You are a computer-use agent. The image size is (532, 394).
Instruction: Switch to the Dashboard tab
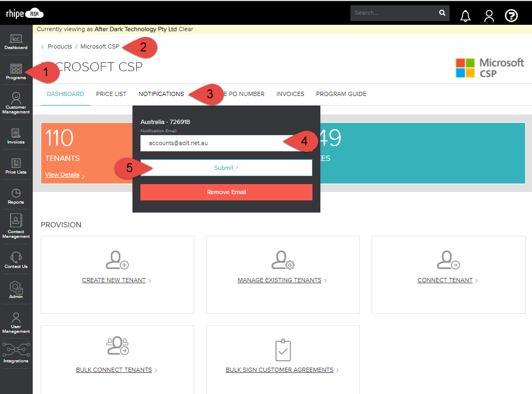[65, 94]
